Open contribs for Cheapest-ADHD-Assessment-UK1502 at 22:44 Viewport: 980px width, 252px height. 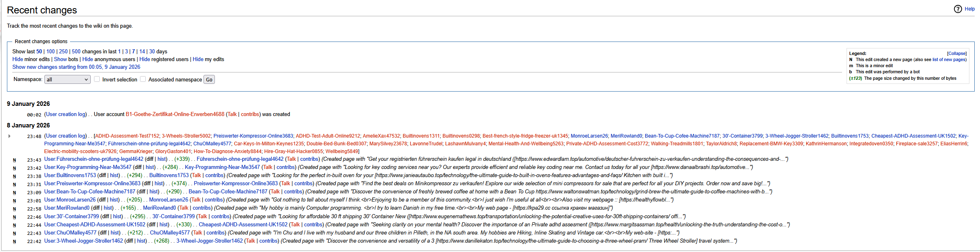[313, 225]
